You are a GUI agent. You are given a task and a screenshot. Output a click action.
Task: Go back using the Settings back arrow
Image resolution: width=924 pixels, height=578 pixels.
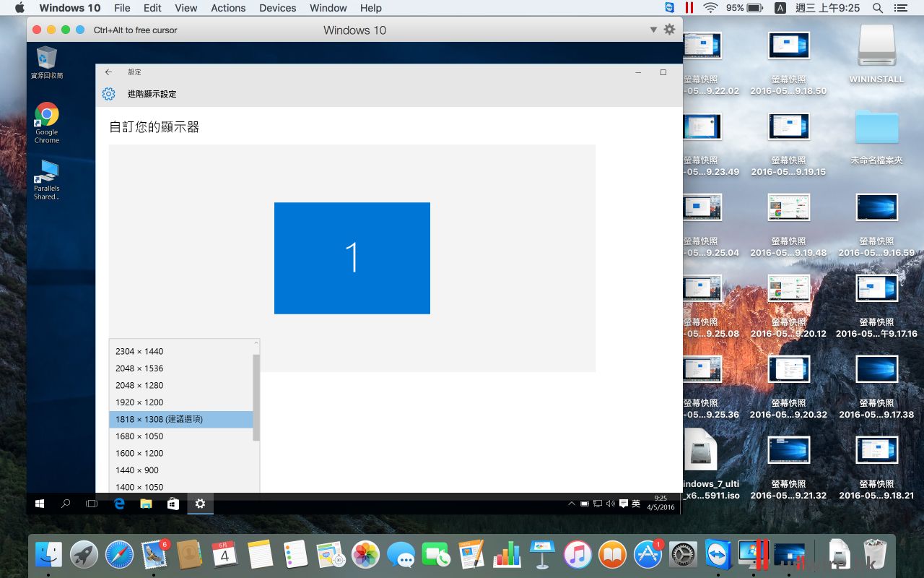(x=108, y=72)
